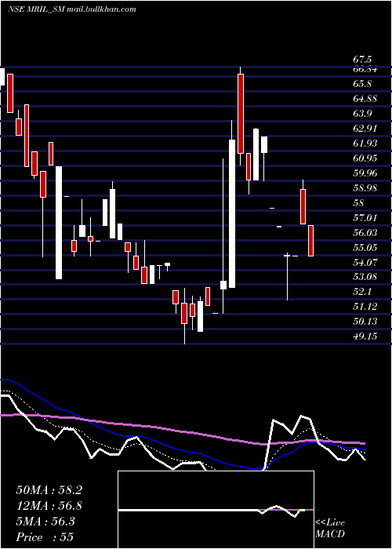Image resolution: width=392 pixels, height=549 pixels.
Task: Click the <<Live MACD label
Action: (x=330, y=529)
